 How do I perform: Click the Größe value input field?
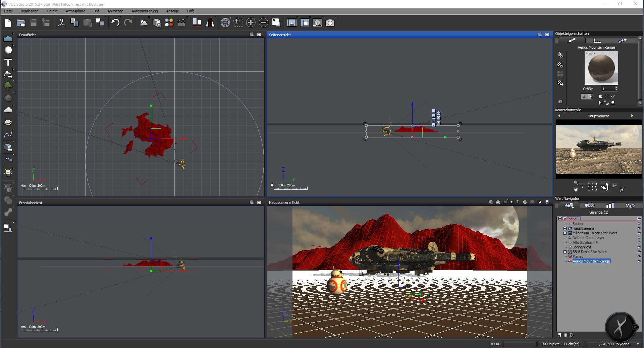pos(607,89)
